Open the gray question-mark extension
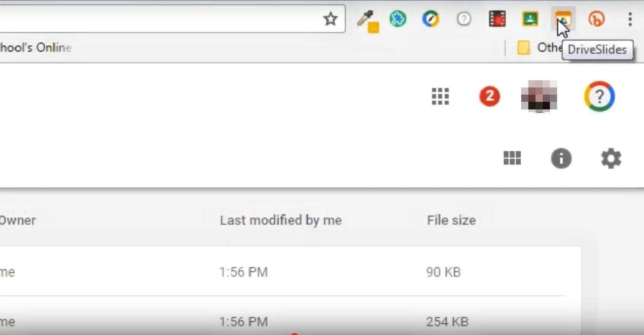The height and width of the screenshot is (335, 644). [463, 19]
